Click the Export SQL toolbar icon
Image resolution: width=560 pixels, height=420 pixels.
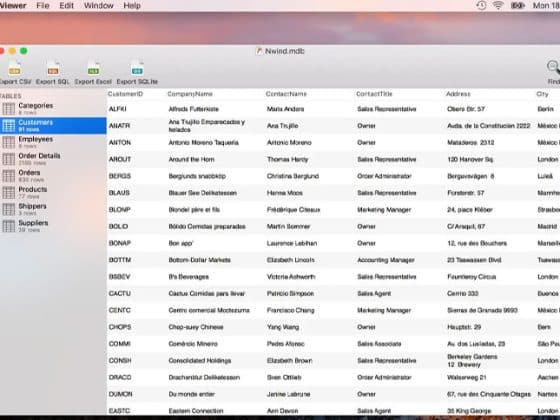(x=53, y=68)
